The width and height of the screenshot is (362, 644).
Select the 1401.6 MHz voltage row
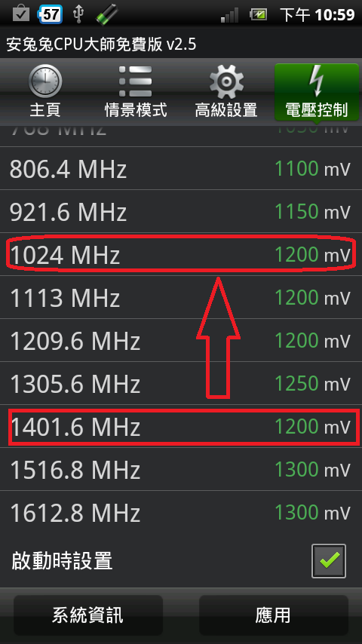pos(181,426)
